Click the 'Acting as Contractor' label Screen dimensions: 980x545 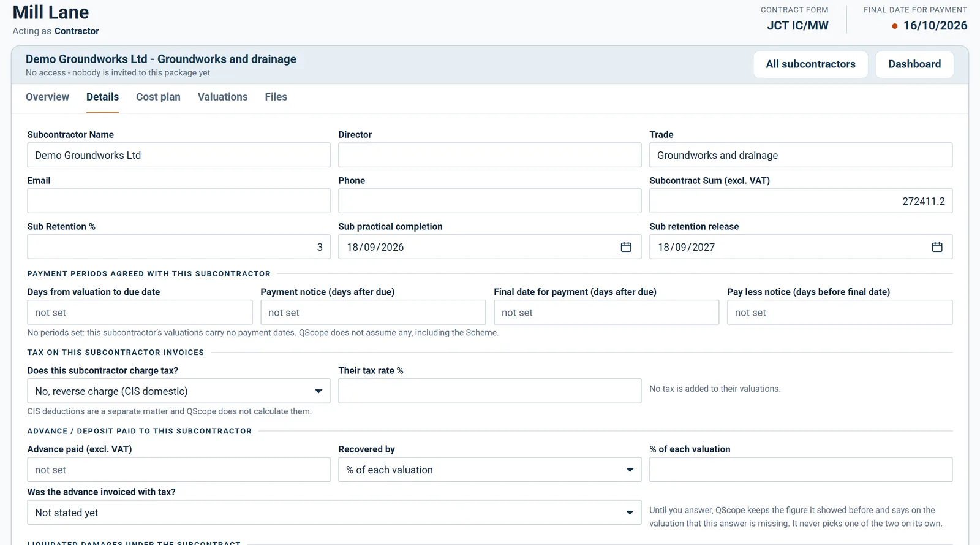56,31
